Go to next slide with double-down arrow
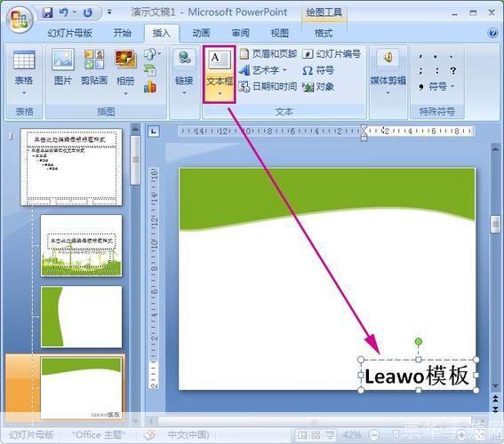 (495, 409)
